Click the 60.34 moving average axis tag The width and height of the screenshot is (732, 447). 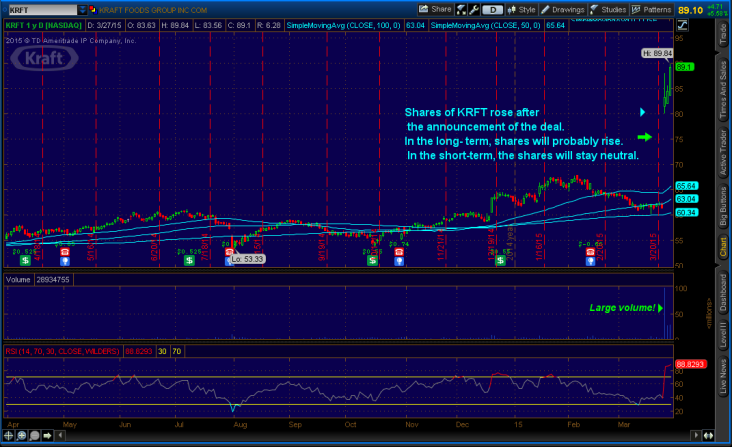click(x=686, y=212)
